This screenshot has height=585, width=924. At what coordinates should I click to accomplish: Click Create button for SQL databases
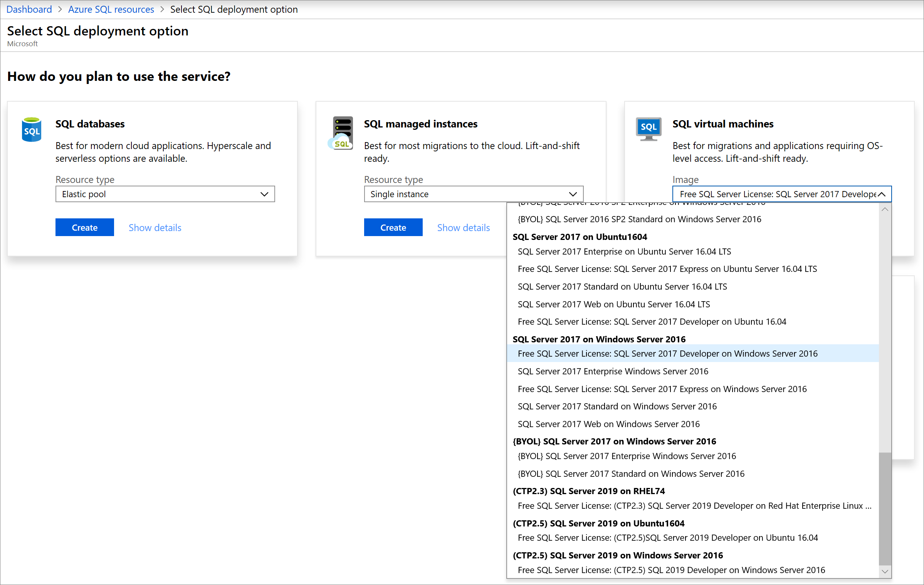tap(85, 227)
